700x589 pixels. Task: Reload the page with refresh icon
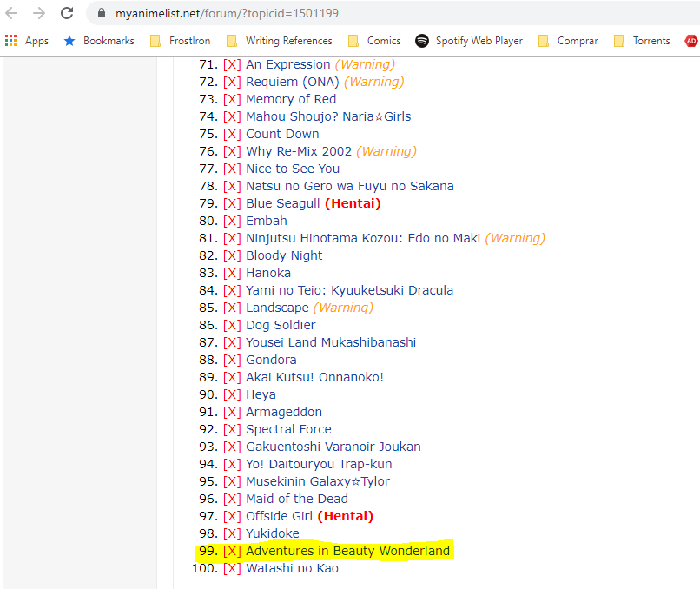tap(67, 13)
